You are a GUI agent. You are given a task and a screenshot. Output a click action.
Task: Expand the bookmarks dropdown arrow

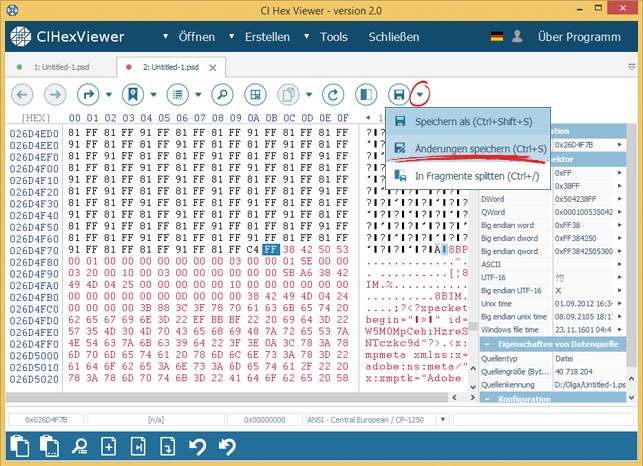(x=153, y=95)
